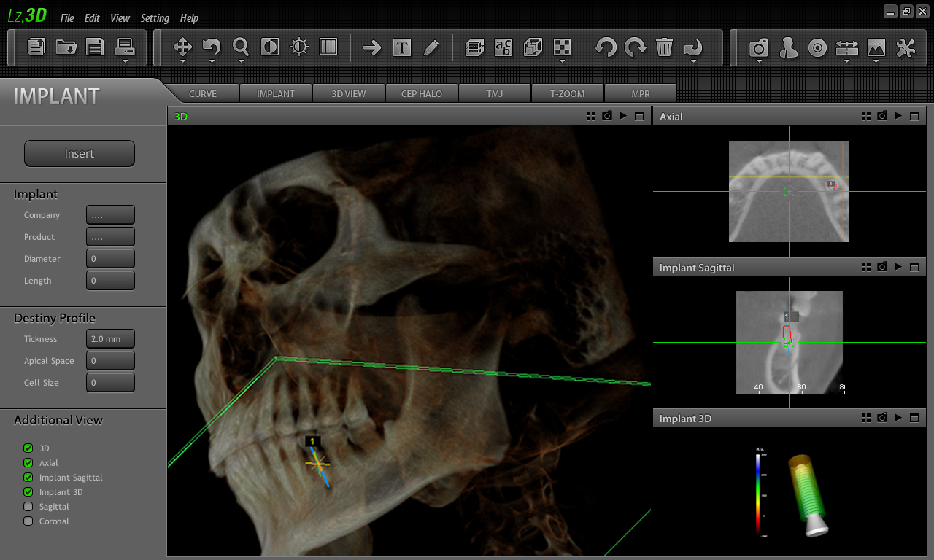Image resolution: width=934 pixels, height=560 pixels.
Task: Select the curved-arrow rotate tool
Action: click(x=212, y=47)
